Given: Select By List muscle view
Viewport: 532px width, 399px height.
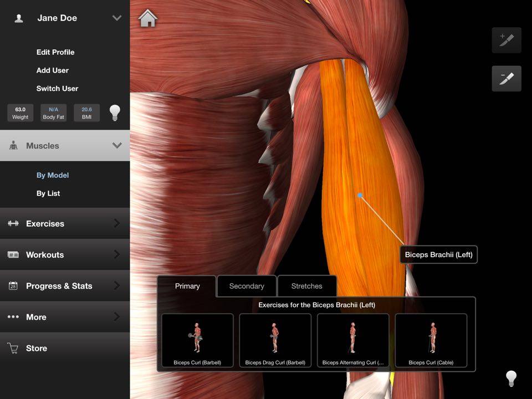Looking at the screenshot, I should tap(48, 193).
